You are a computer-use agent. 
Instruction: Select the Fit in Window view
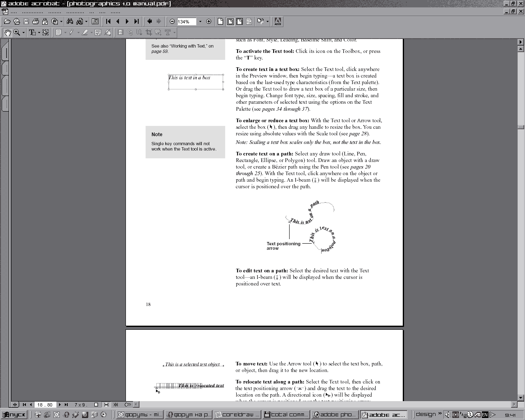tap(230, 21)
